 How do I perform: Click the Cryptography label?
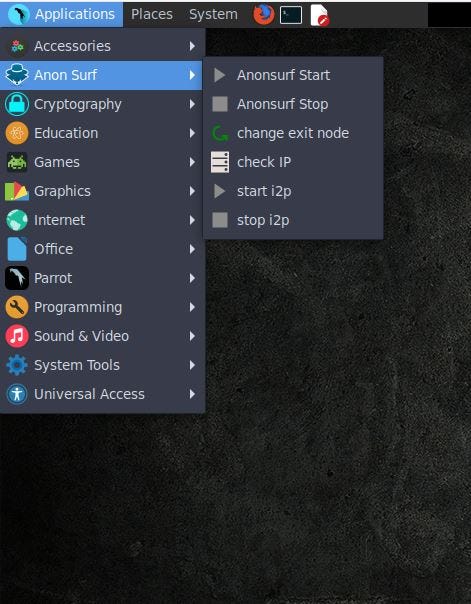(78, 105)
